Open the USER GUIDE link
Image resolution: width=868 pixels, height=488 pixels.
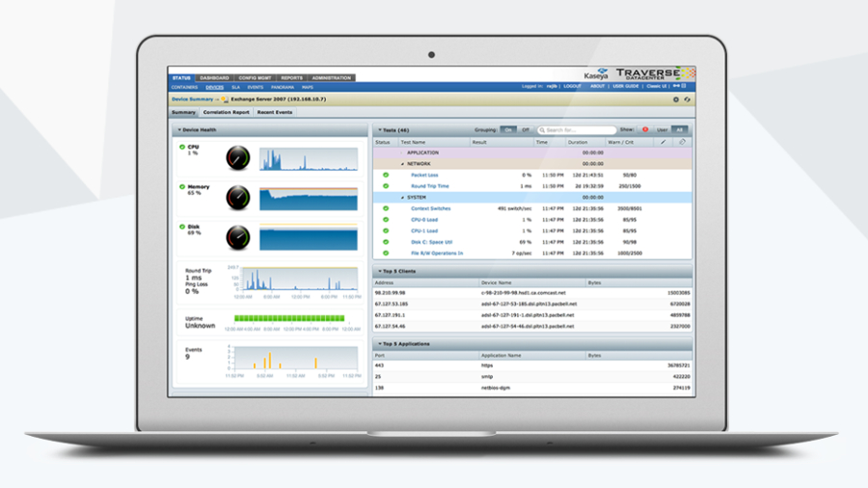tap(626, 86)
